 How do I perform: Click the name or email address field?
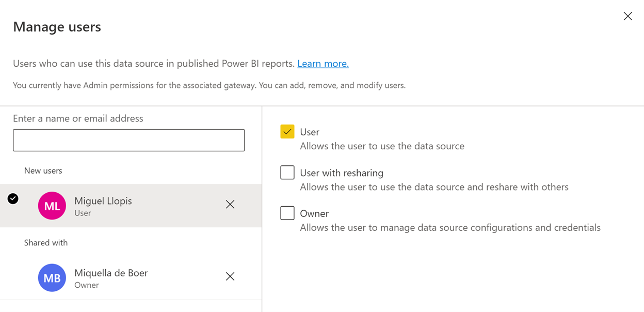pos(128,141)
